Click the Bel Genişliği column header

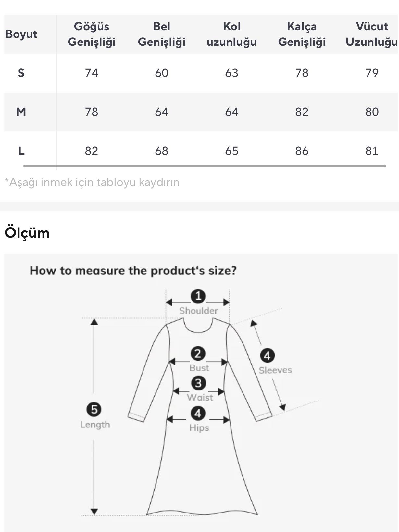click(x=161, y=34)
